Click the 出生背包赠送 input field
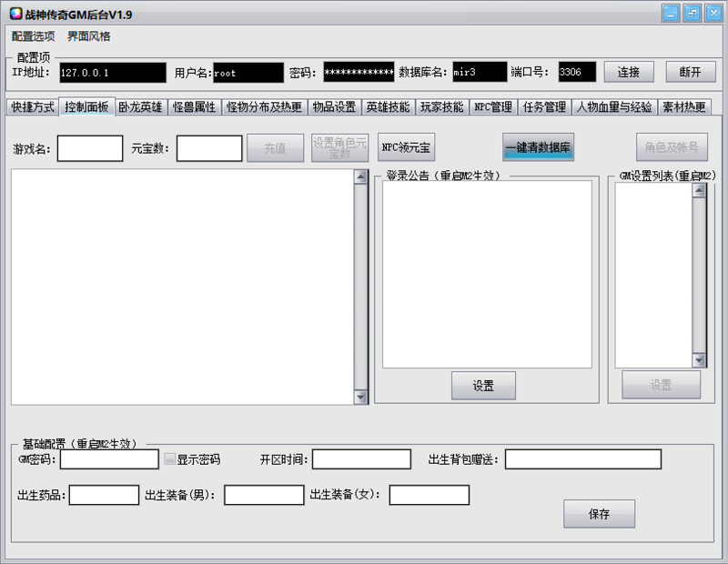This screenshot has height=564, width=728. point(583,459)
